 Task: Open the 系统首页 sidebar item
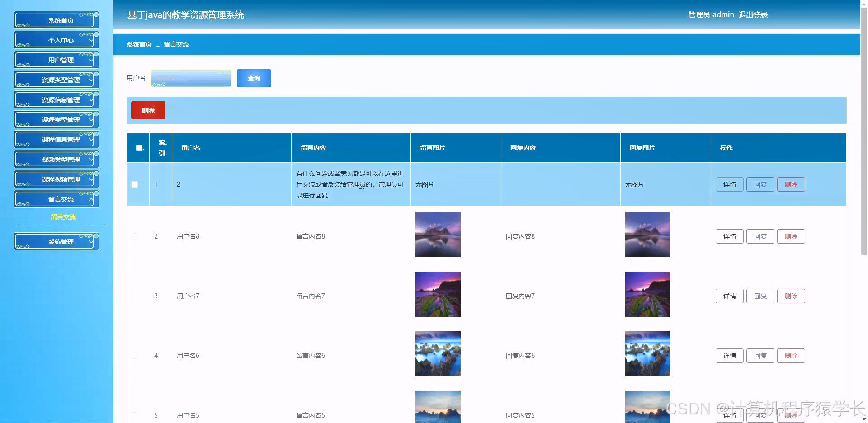coord(56,20)
